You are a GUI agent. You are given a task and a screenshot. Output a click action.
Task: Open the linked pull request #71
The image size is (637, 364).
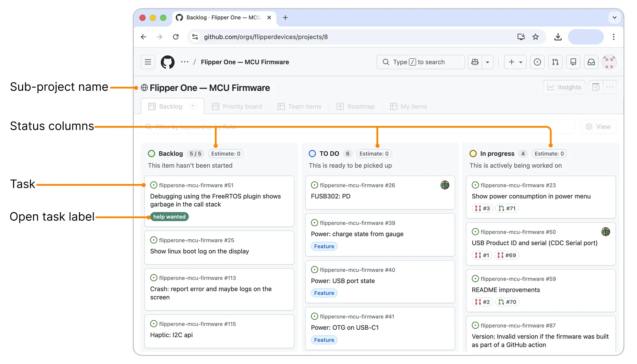tap(507, 208)
